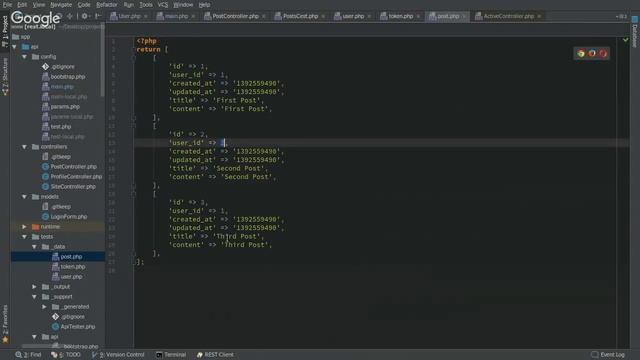Open the Find tool window
Screen dimensions: 640x360
29,355
